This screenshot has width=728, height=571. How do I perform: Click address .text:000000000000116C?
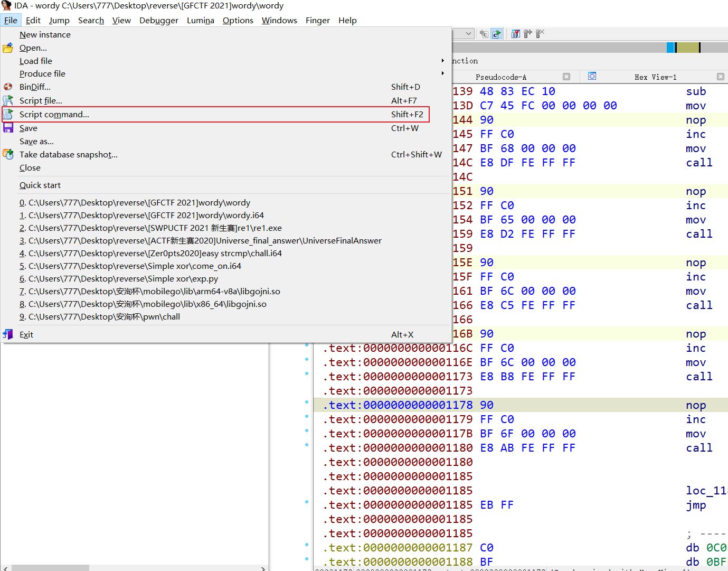point(398,348)
